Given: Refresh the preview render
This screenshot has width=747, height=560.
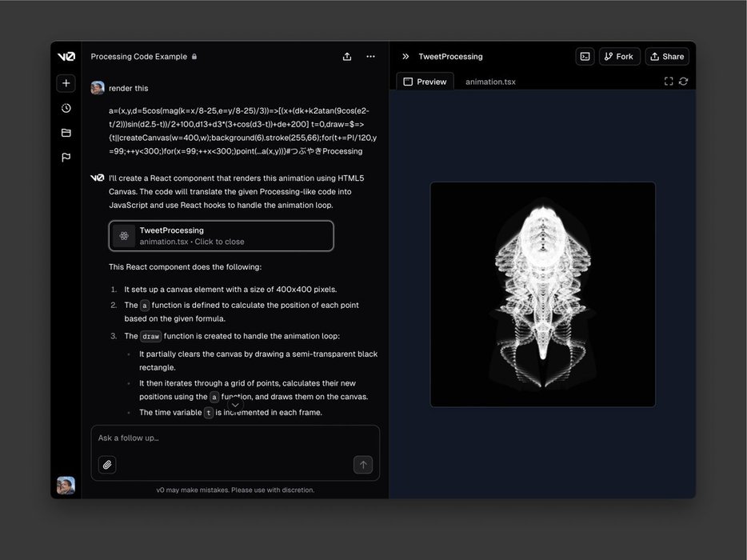Looking at the screenshot, I should pos(683,81).
